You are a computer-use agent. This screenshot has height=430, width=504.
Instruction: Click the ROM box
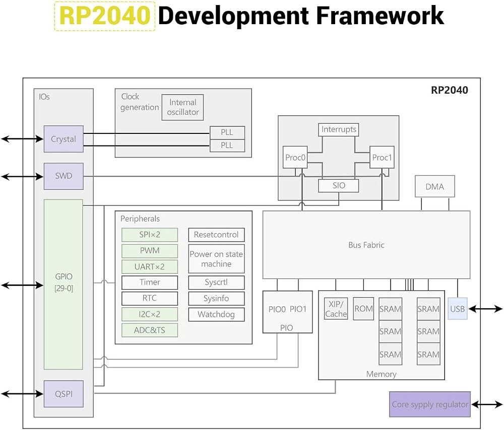pyautogui.click(x=363, y=309)
